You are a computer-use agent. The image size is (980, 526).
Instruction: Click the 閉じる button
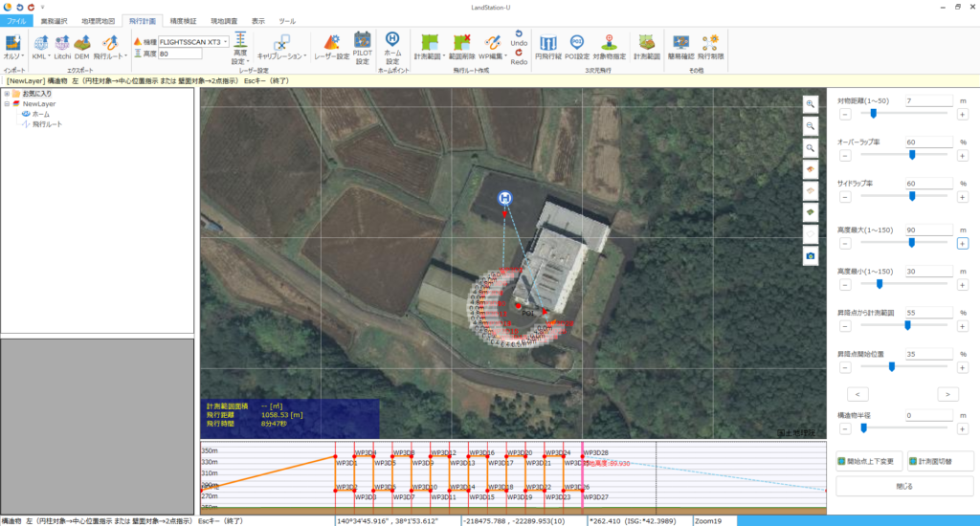click(902, 486)
